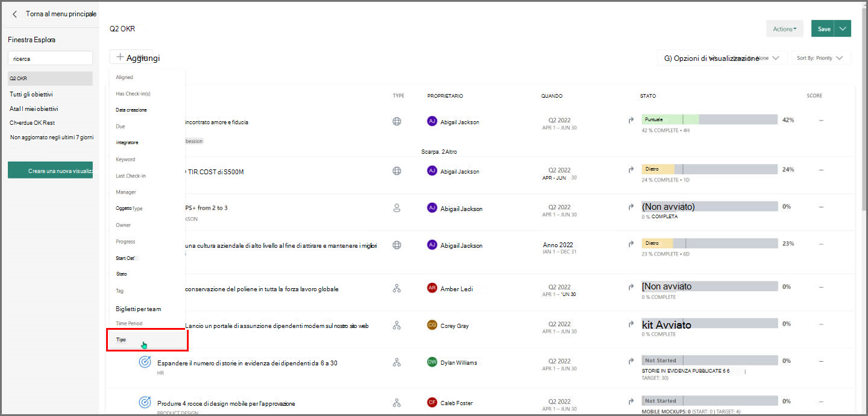Click the vertical scrollbar on right
Screen dimensions: 868x416
863,109
